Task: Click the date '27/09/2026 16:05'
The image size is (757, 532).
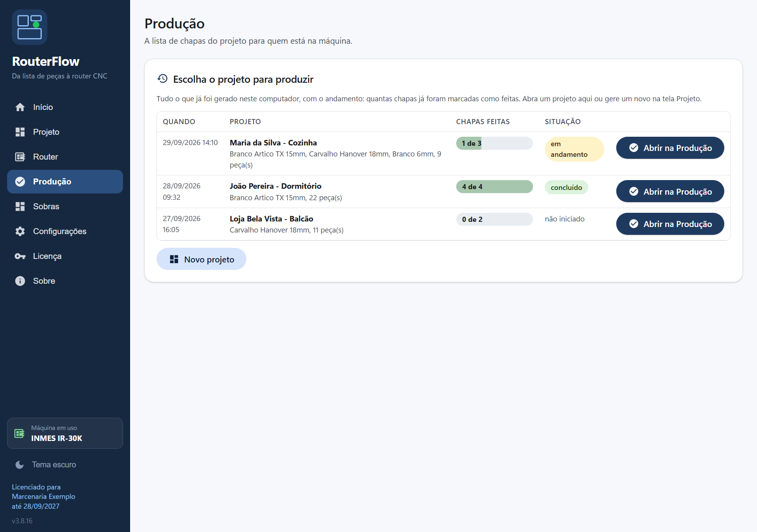Action: [182, 224]
